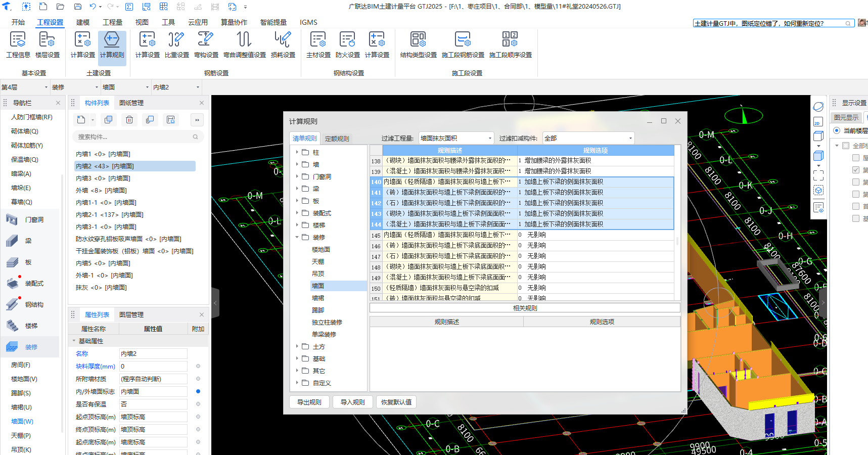Click 相关规则 section bar
868x455 pixels.
click(x=525, y=308)
